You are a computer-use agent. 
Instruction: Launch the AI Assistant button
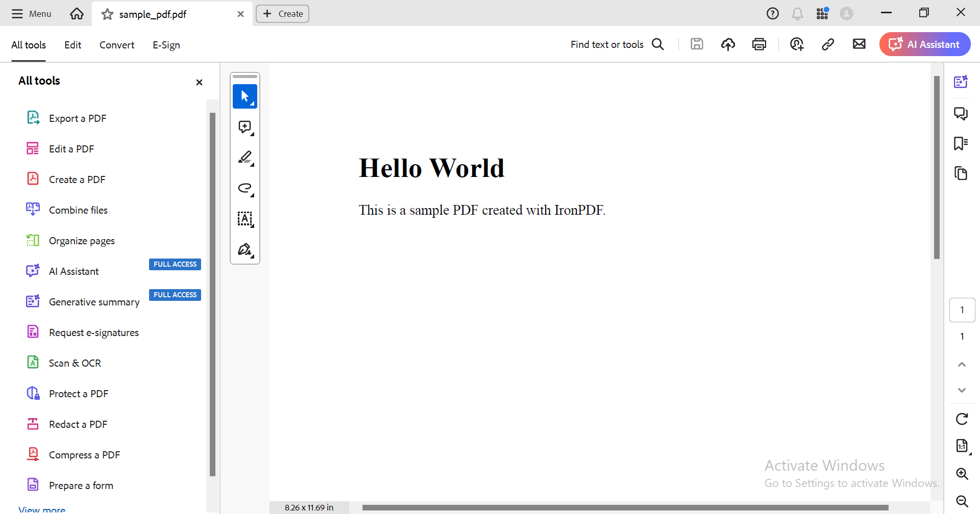coord(924,44)
